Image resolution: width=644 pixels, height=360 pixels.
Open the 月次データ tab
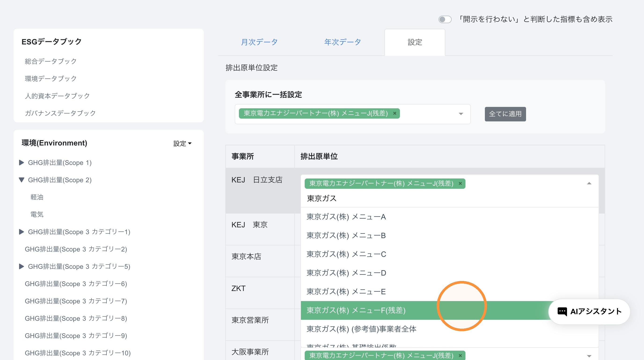259,42
